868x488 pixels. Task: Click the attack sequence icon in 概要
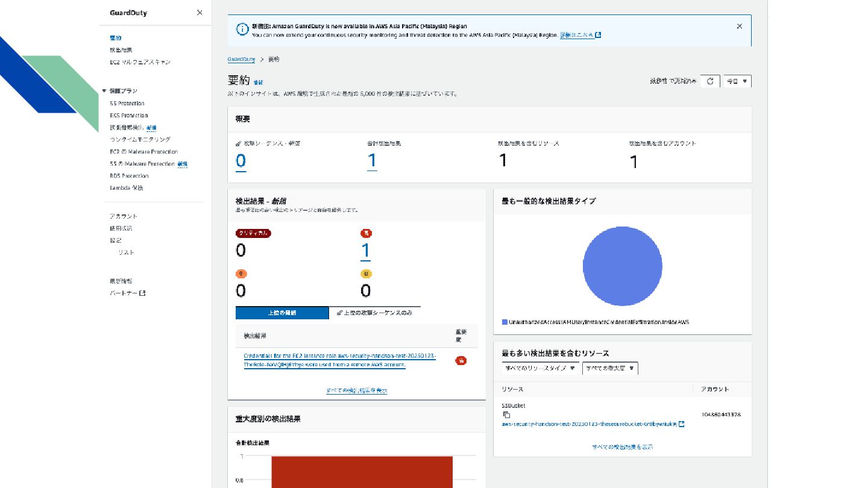tap(239, 143)
